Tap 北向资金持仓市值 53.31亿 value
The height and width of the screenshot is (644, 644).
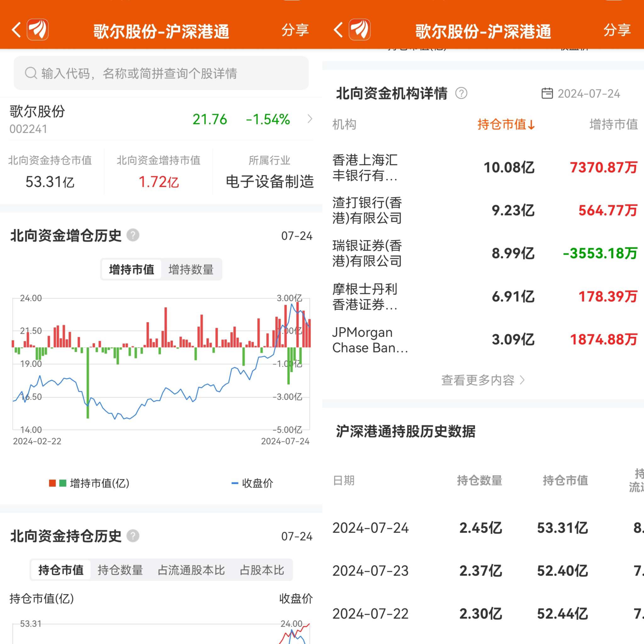50,182
